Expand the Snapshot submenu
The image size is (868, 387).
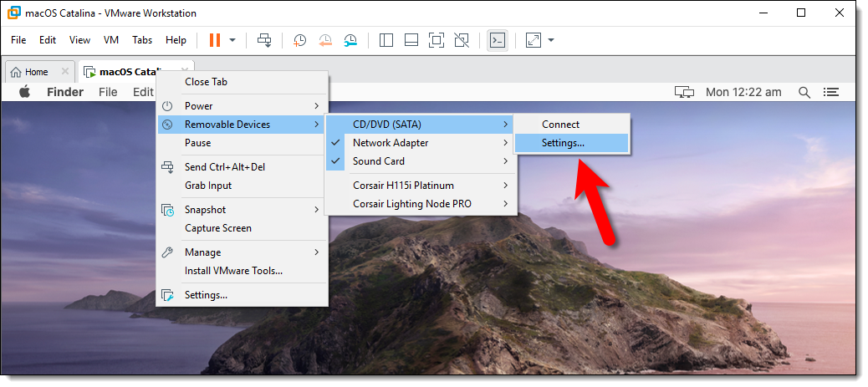[242, 210]
